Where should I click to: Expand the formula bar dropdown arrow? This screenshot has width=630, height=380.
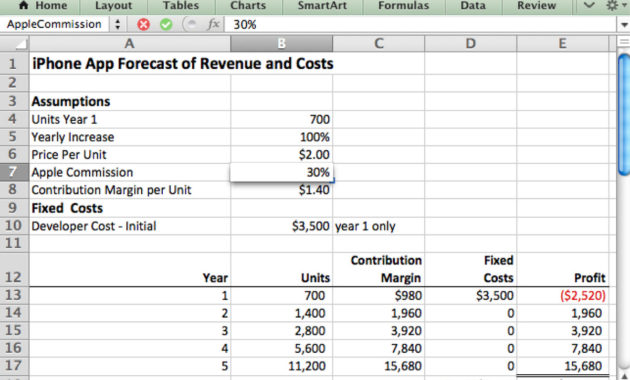[624, 25]
